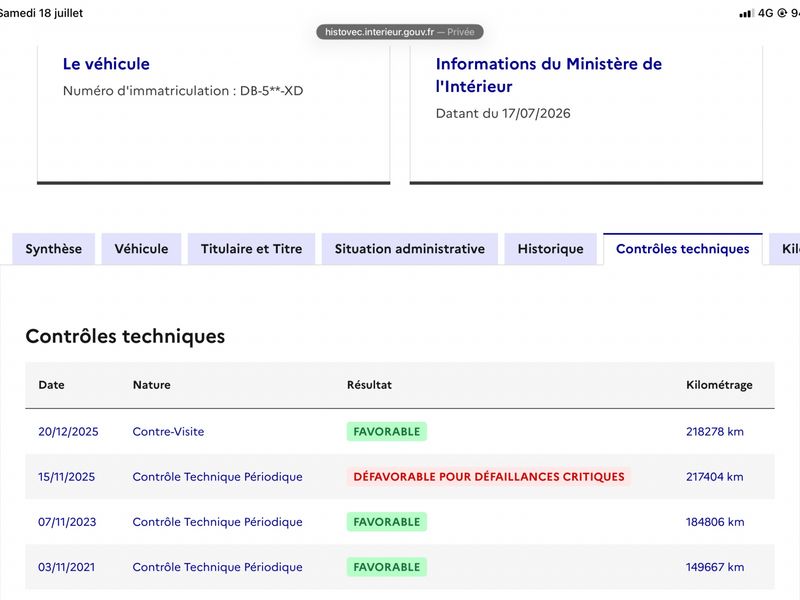Open the Titulaire et Titre tab
The width and height of the screenshot is (800, 600).
(x=251, y=249)
